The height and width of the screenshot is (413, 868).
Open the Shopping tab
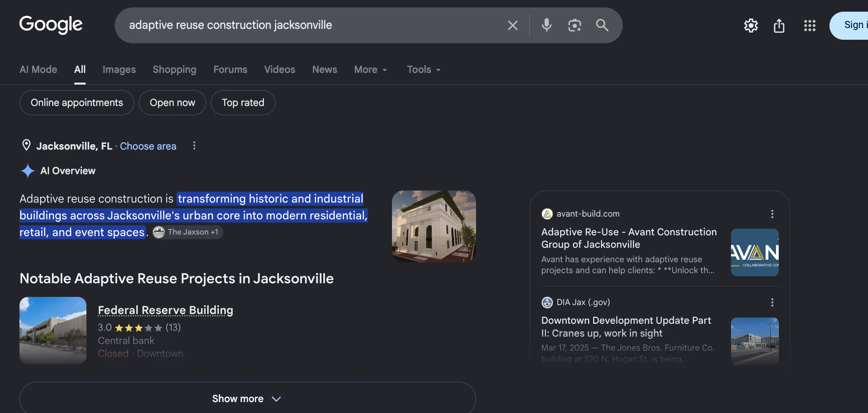click(174, 69)
